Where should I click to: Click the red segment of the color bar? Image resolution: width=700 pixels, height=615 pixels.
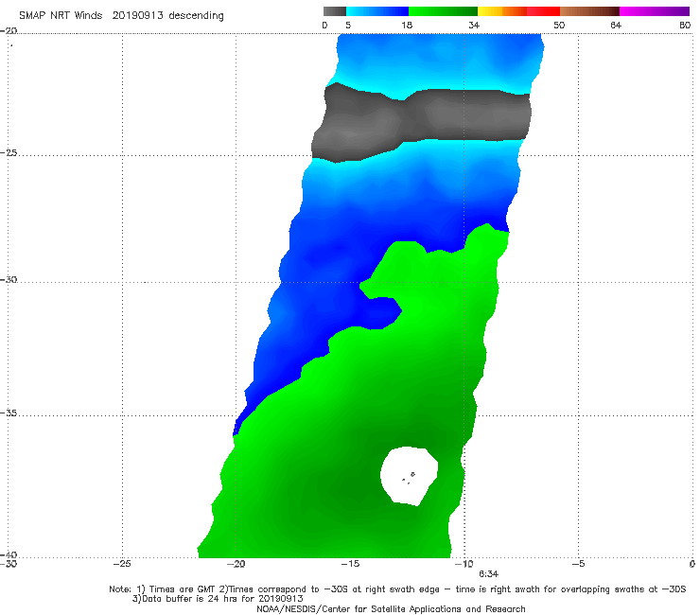pyautogui.click(x=543, y=11)
